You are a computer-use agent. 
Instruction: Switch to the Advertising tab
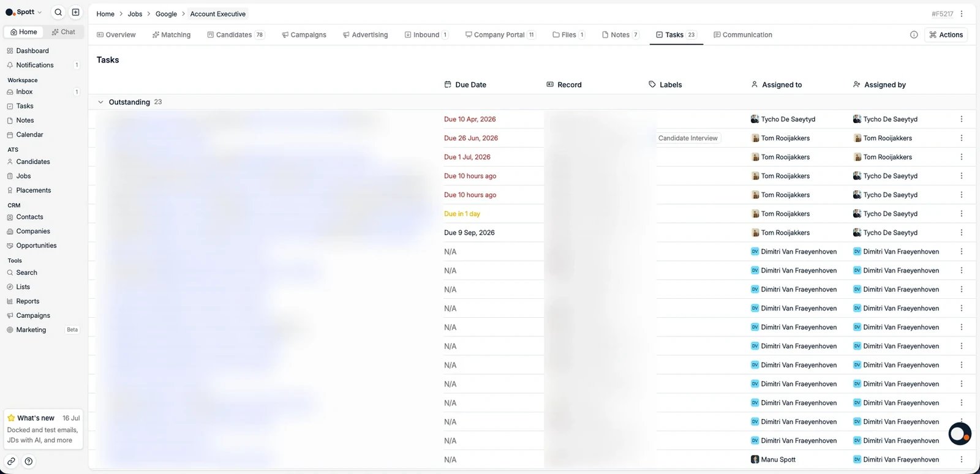click(x=366, y=35)
